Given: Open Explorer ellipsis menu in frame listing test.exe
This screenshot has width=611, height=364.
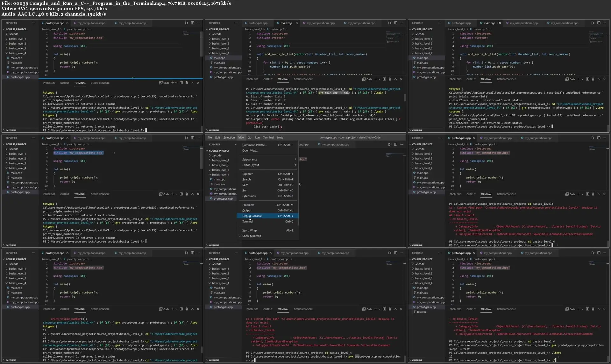Looking at the screenshot, I should pos(440,253).
